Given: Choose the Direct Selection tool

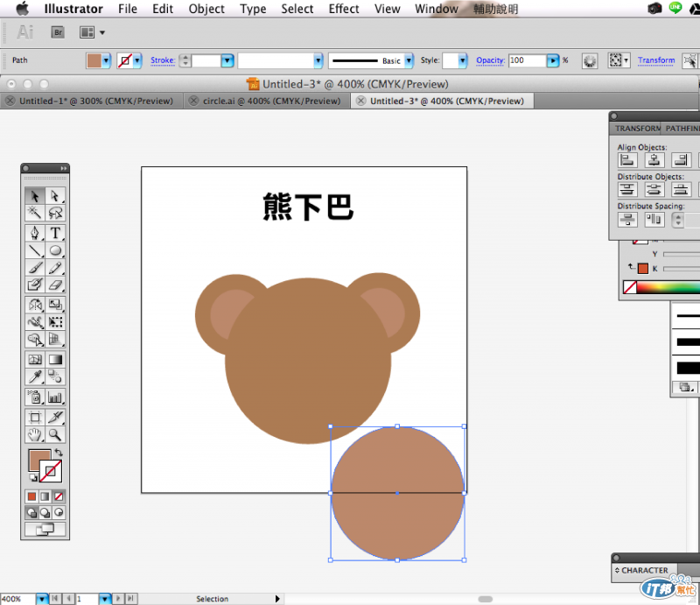Looking at the screenshot, I should pos(55,196).
